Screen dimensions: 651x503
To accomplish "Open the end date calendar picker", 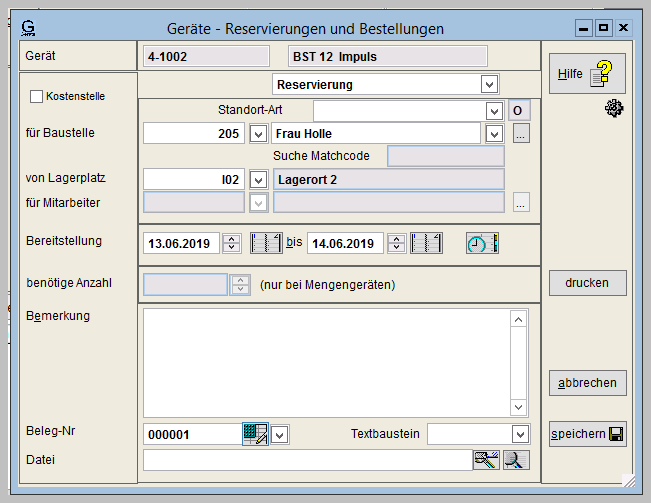I will tap(426, 243).
